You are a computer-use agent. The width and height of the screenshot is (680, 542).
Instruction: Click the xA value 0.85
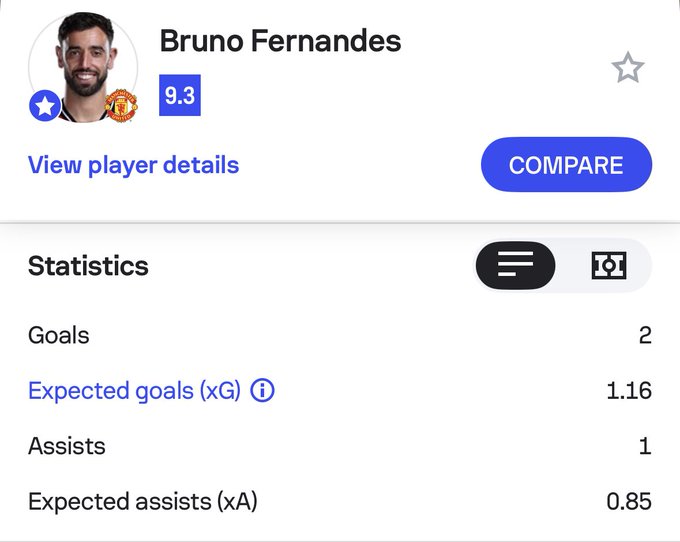click(x=629, y=501)
